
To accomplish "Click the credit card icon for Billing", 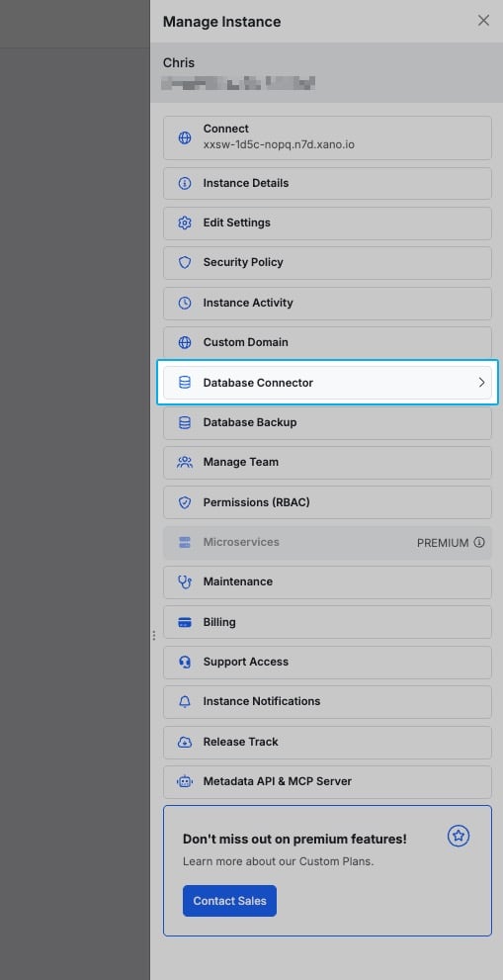I will 185,622.
